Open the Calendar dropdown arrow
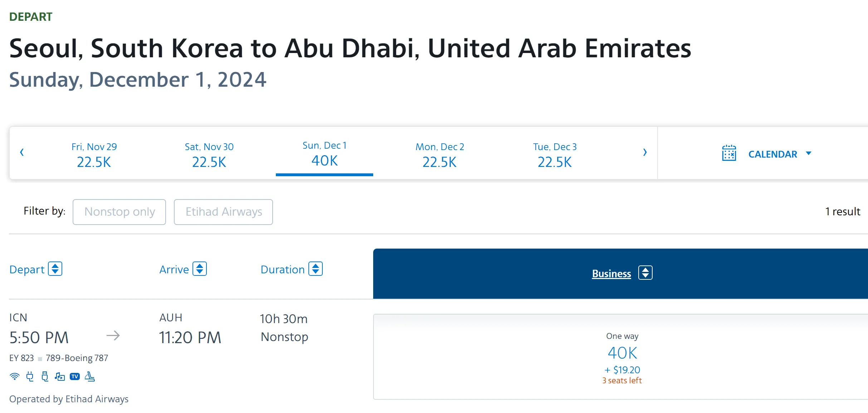This screenshot has height=413, width=868. pos(809,153)
